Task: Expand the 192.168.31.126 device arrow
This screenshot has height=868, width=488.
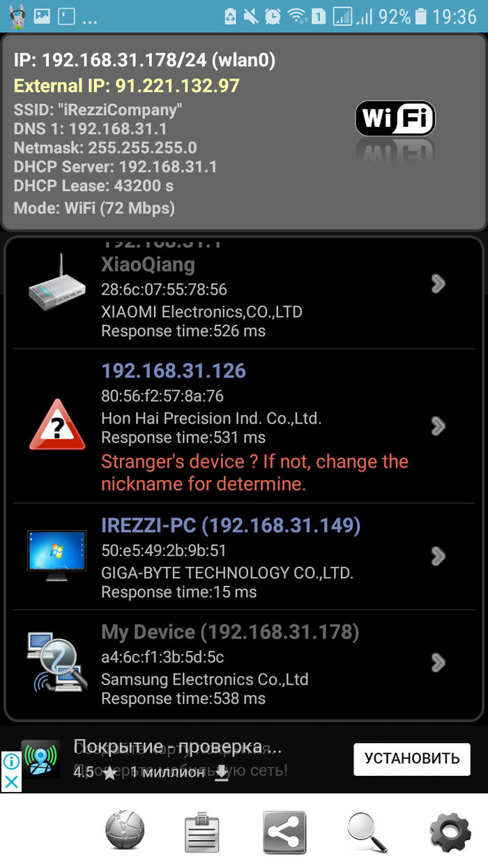Action: point(438,426)
